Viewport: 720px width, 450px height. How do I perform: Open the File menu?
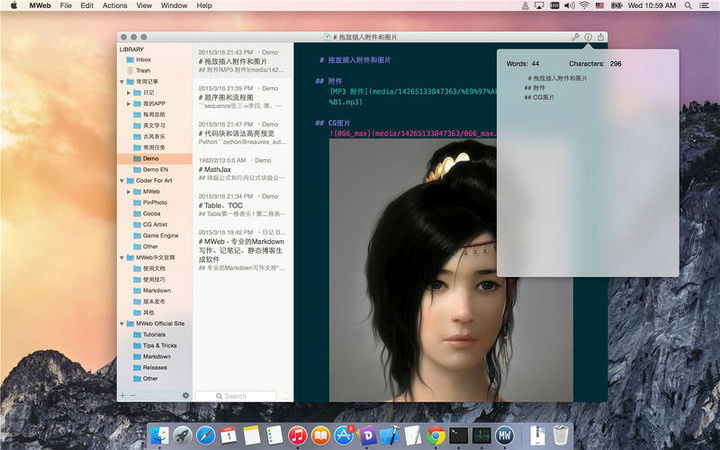click(66, 6)
